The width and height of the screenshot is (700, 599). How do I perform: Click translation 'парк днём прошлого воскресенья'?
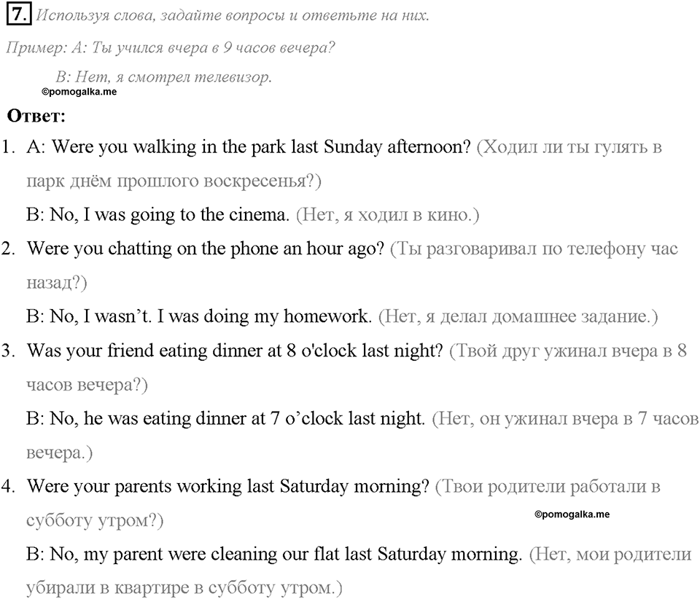click(x=174, y=181)
